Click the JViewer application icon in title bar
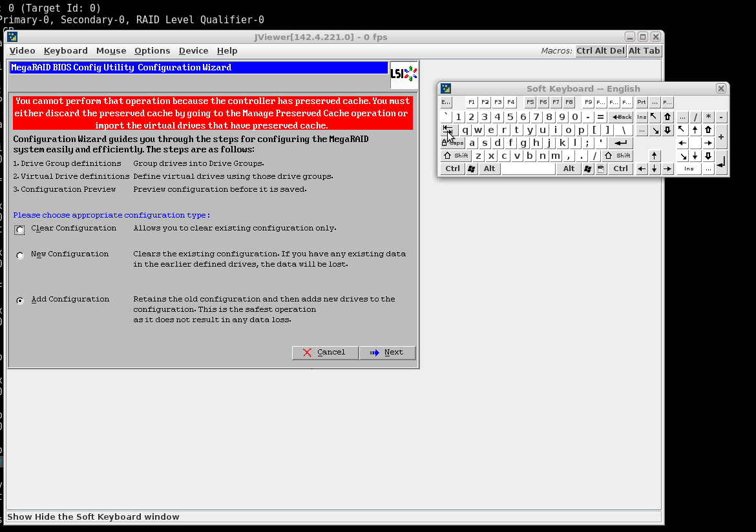 click(12, 37)
